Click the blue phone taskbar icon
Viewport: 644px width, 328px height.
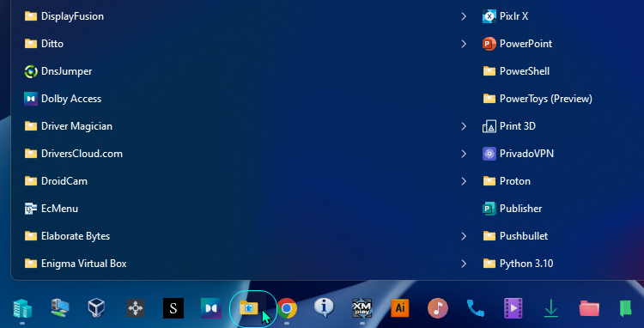(476, 308)
